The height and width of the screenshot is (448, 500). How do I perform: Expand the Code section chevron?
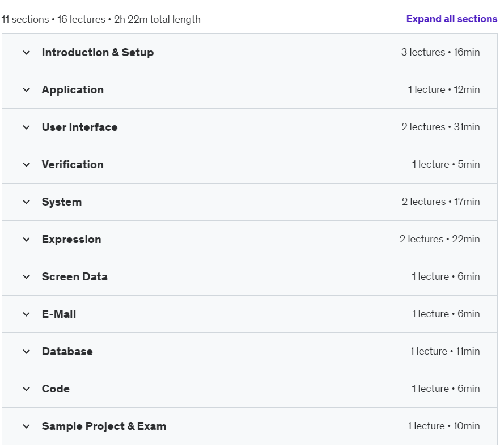27,389
